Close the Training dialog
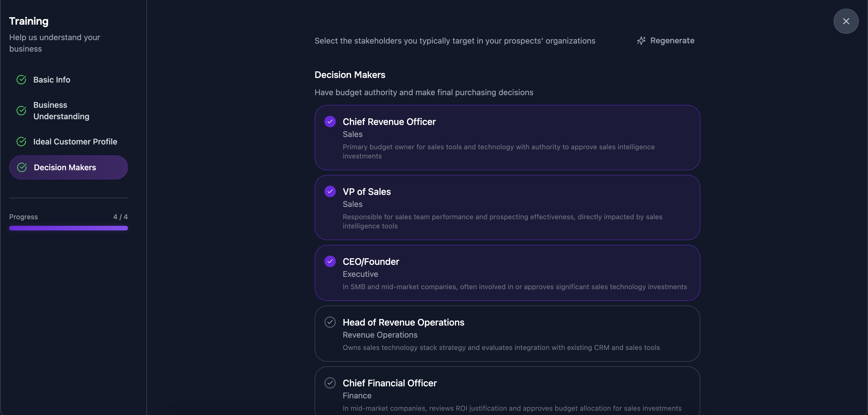The height and width of the screenshot is (415, 868). [x=846, y=21]
